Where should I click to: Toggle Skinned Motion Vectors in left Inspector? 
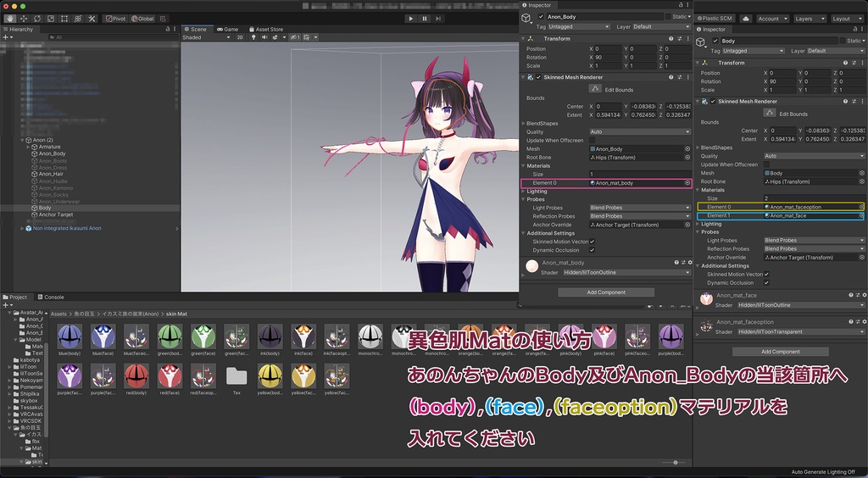(x=593, y=242)
